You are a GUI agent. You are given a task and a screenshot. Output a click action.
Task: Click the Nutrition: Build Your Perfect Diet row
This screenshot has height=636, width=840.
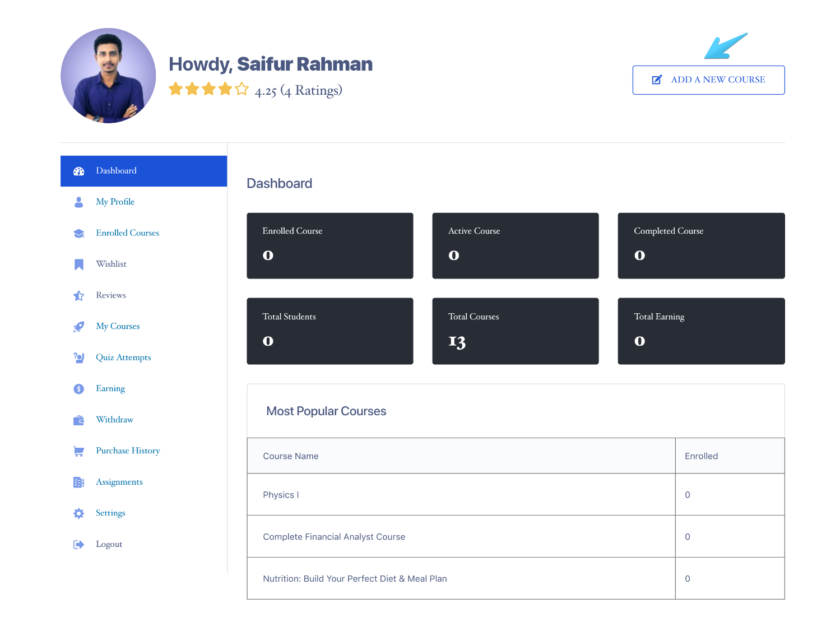pyautogui.click(x=516, y=579)
